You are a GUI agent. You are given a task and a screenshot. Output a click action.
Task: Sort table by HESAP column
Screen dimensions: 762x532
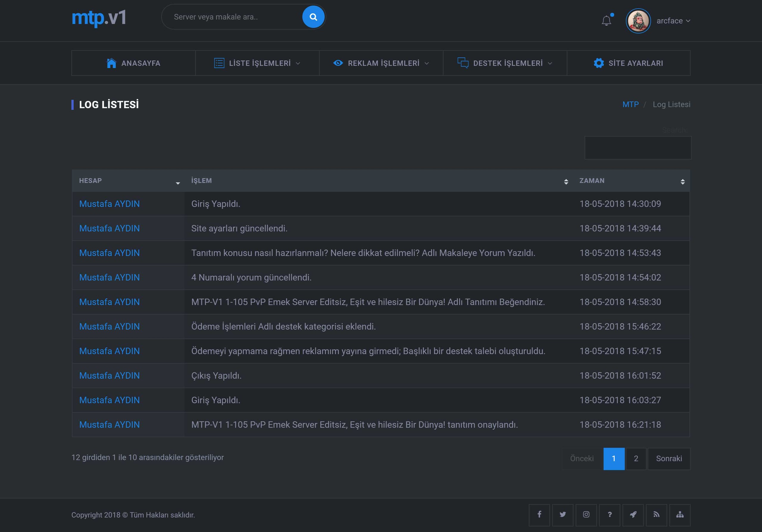click(128, 181)
